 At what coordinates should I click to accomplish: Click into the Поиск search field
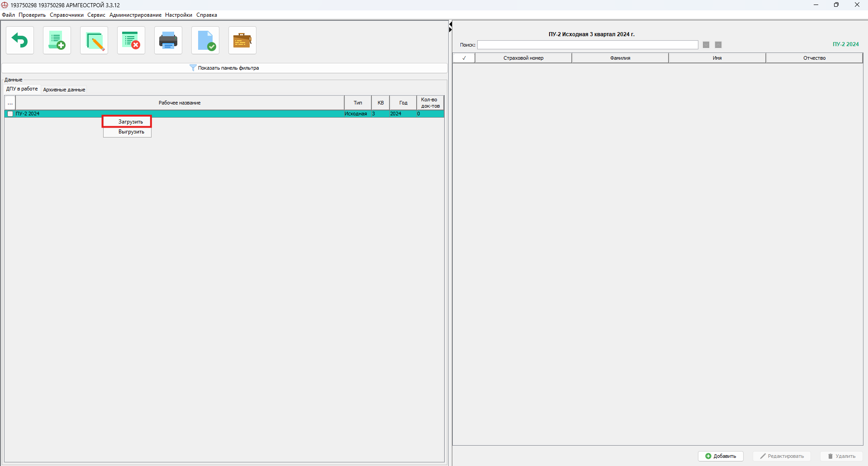[588, 45]
